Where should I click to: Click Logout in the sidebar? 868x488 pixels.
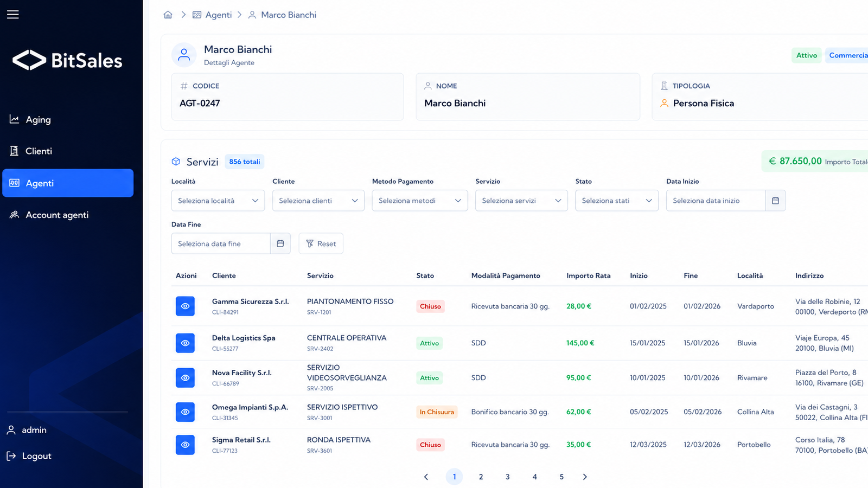pos(29,456)
